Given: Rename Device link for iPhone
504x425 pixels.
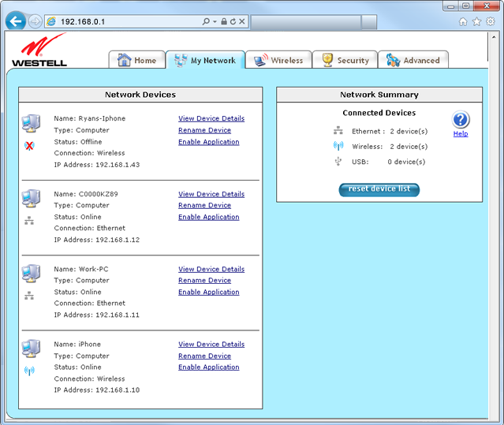Looking at the screenshot, I should click(x=205, y=356).
